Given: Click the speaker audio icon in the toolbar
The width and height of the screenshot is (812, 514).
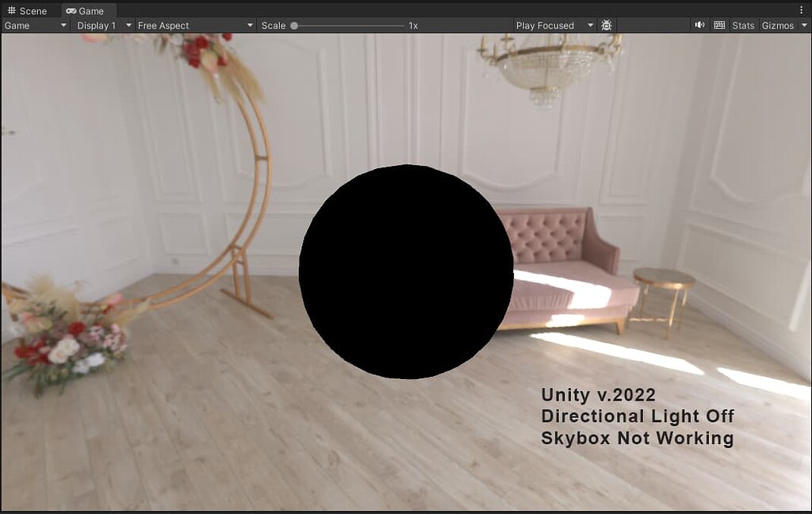Looking at the screenshot, I should point(699,25).
